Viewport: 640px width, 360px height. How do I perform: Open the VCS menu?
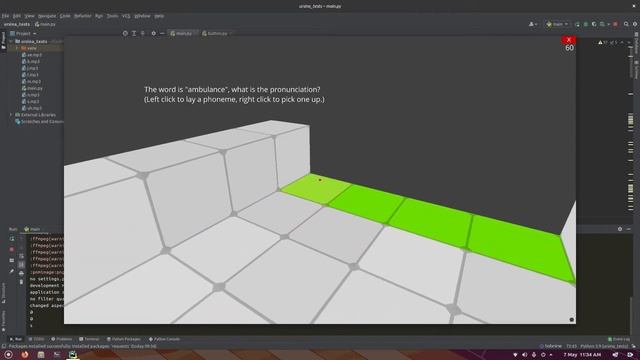pos(126,16)
